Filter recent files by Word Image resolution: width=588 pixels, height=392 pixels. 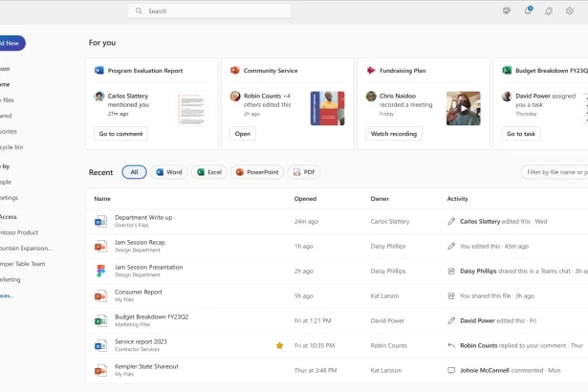168,172
